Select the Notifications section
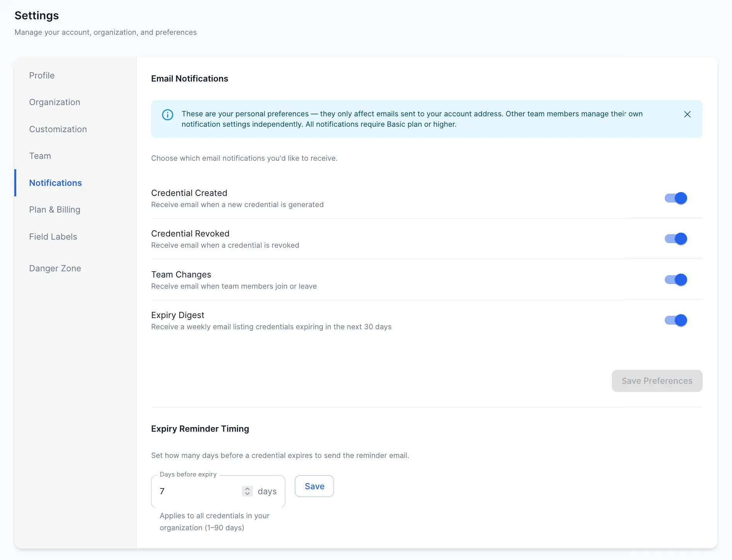This screenshot has height=560, width=732. (55, 183)
